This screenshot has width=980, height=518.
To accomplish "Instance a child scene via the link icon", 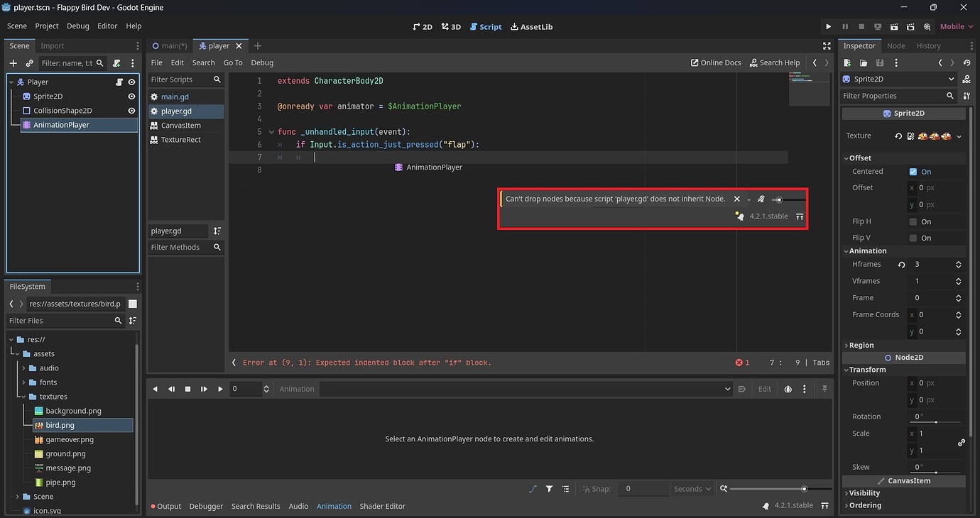I will (x=29, y=63).
